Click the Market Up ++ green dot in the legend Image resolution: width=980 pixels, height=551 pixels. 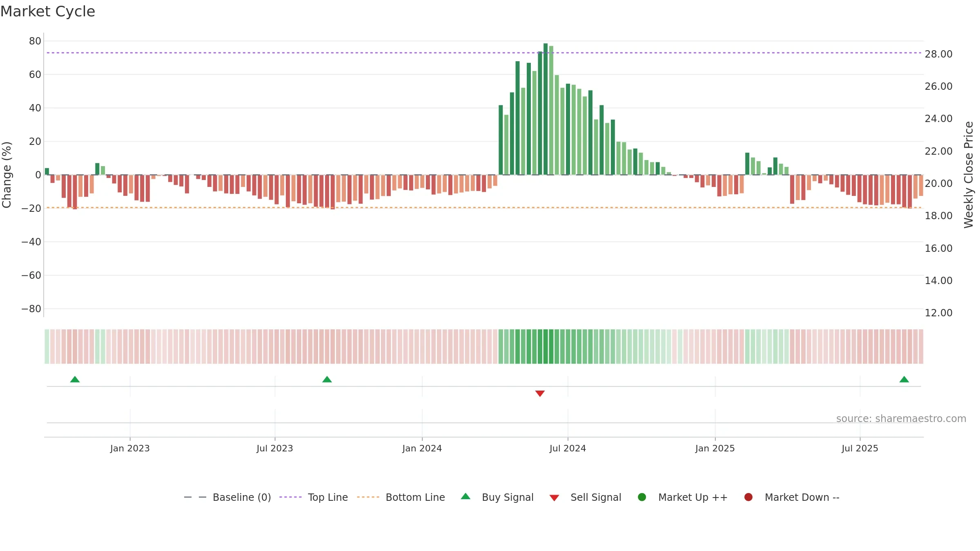[642, 497]
